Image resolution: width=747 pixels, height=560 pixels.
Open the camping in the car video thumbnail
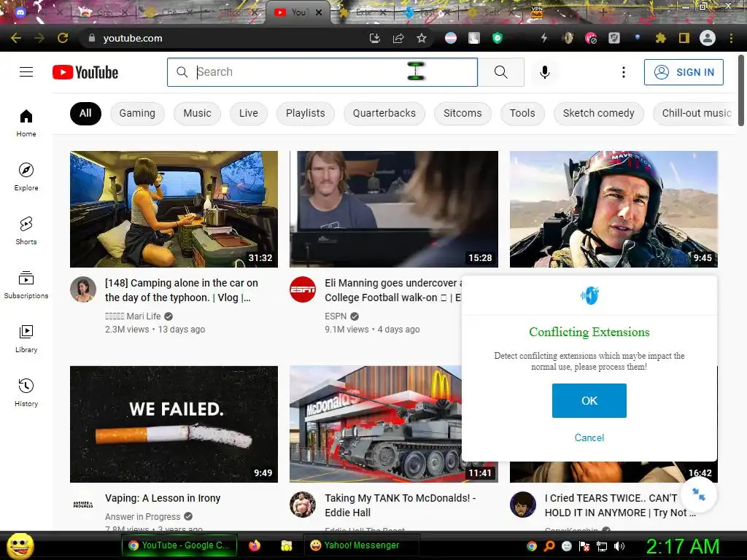point(174,209)
